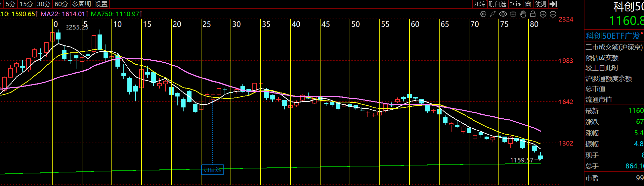Open chart settings gear icon
This screenshot has width=644, height=186.
[483, 14]
